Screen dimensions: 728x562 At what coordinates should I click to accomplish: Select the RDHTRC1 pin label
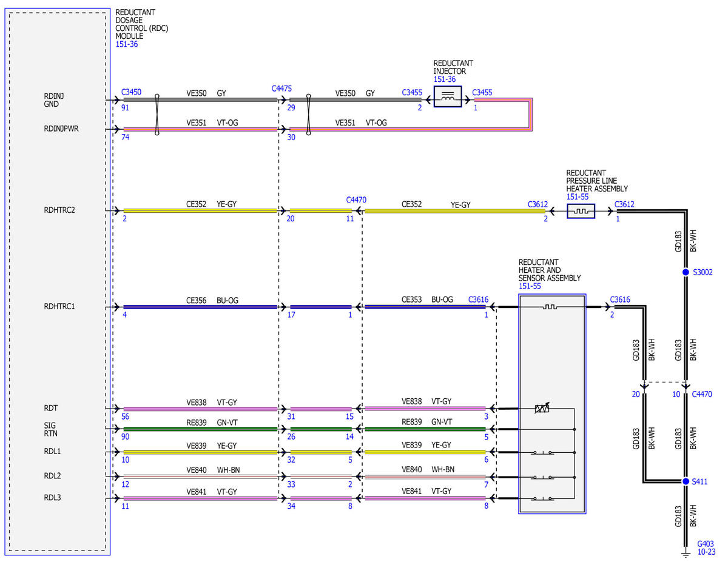pos(59,306)
